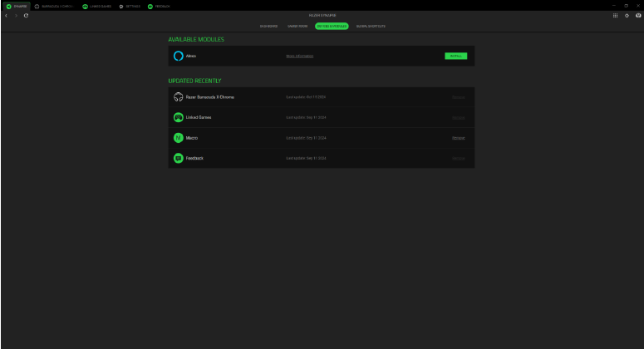Viewport: 644px width, 349px height.
Task: Open the Linked Games top tab
Action: click(x=97, y=7)
